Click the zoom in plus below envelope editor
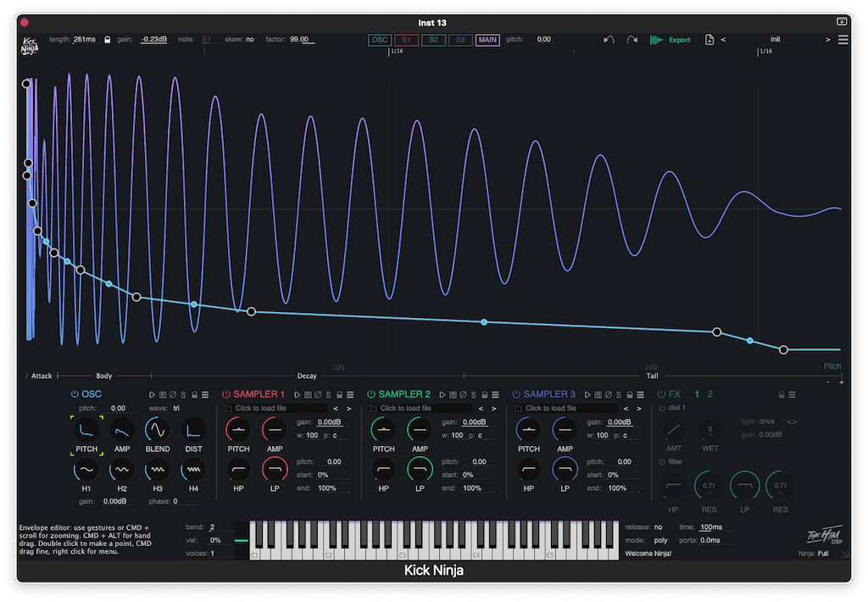The image size is (868, 602). (x=842, y=382)
